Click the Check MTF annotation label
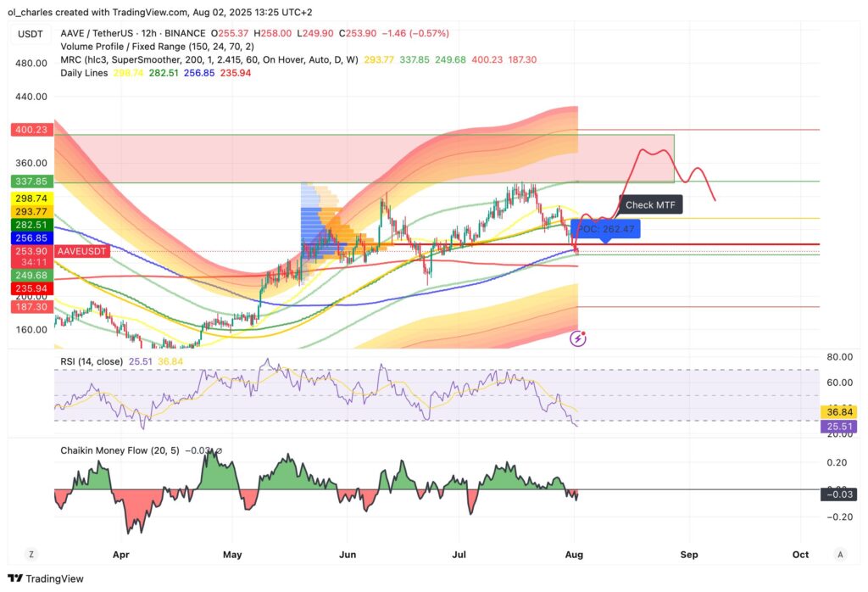This screenshot has width=868, height=592. click(651, 204)
